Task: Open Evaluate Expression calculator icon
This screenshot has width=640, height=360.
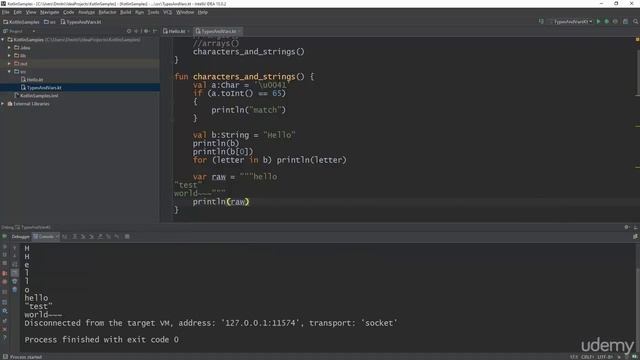Action: coord(127,236)
